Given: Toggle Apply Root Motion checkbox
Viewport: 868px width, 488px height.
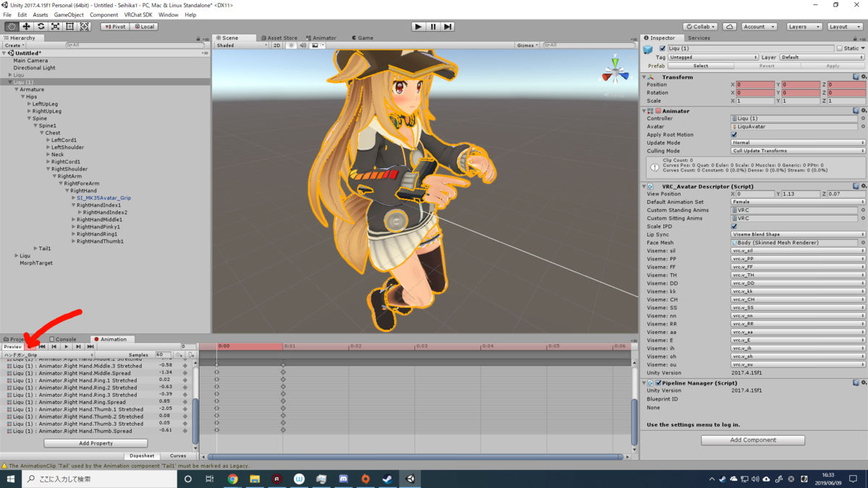Looking at the screenshot, I should pyautogui.click(x=734, y=134).
